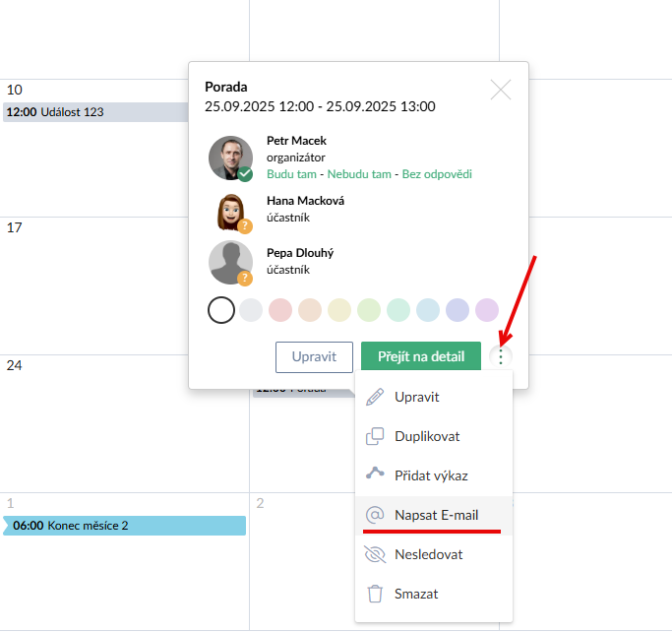Open the "Konec měsíce 2" calendar event
Image resolution: width=672 pixels, height=632 pixels.
[x=124, y=526]
